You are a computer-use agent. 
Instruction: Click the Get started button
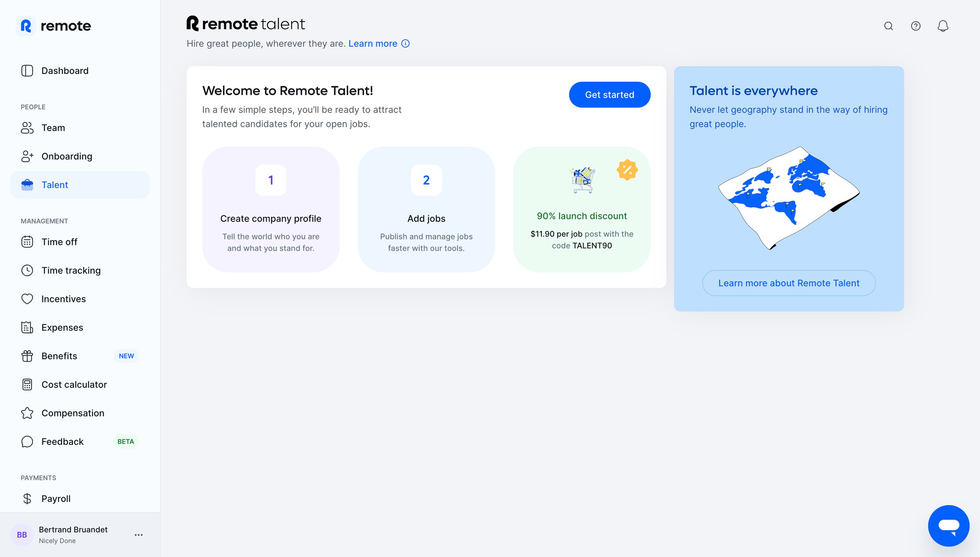pyautogui.click(x=610, y=95)
